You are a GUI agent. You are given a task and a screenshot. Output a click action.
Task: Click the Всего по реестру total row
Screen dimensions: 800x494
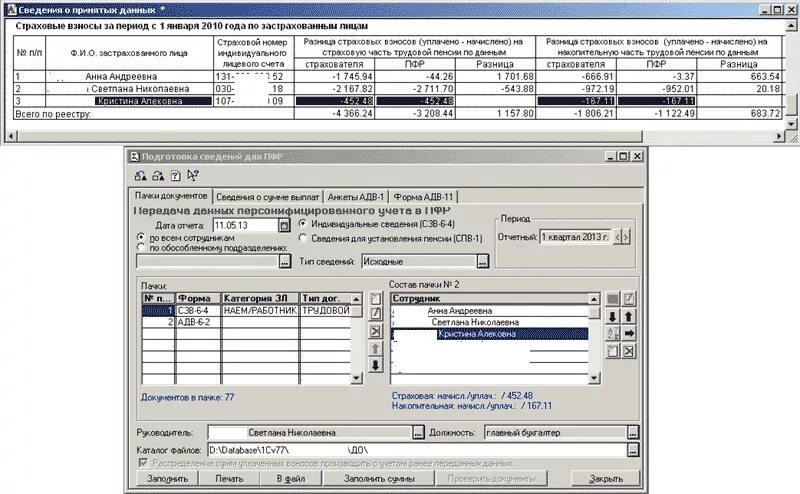point(399,113)
